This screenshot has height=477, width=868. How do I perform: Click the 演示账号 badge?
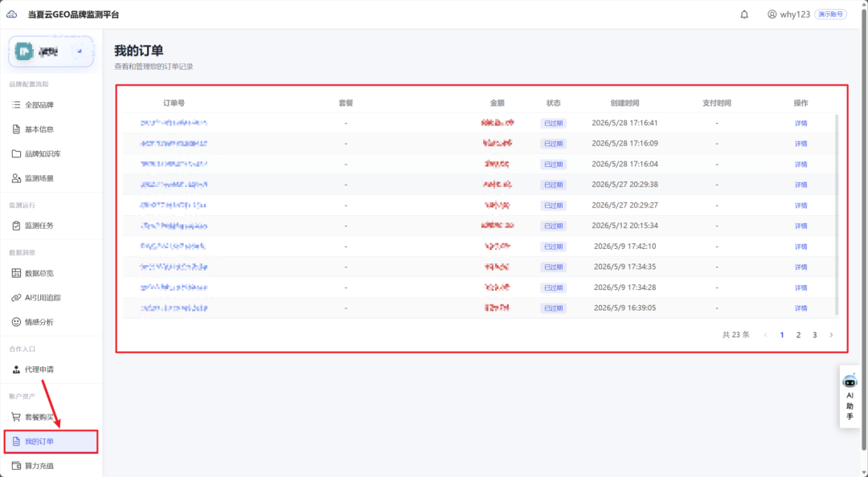tap(830, 14)
